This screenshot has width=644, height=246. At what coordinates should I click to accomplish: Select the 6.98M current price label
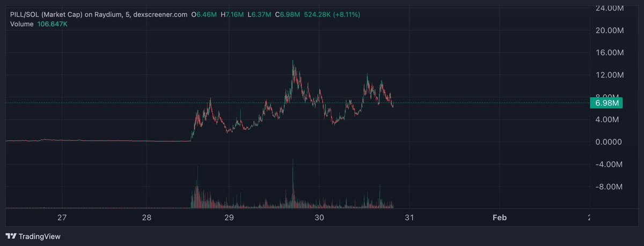pyautogui.click(x=607, y=103)
